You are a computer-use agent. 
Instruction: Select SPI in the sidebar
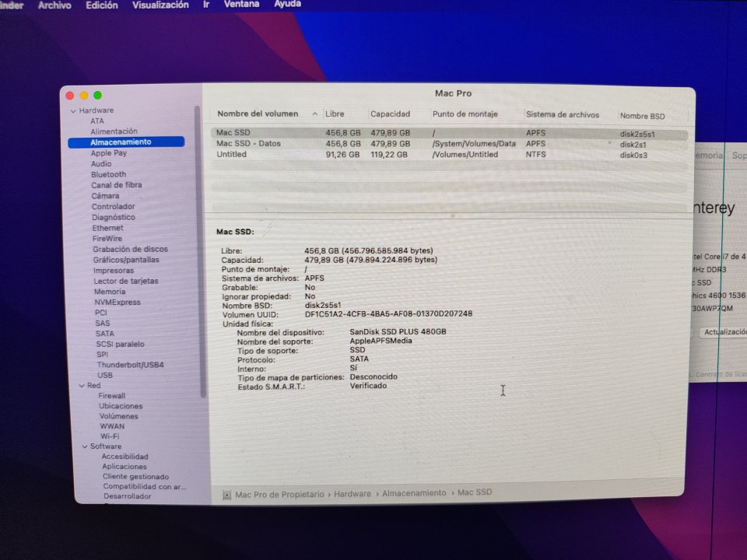[102, 355]
